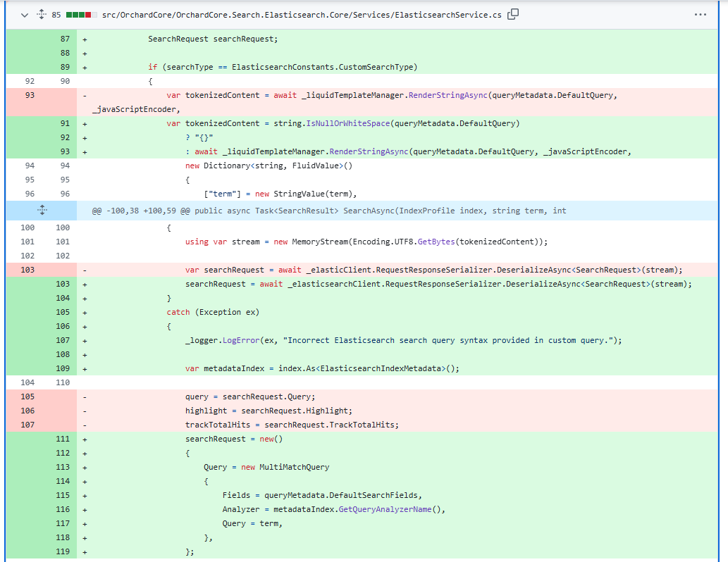The image size is (728, 562).
Task: Collapse the ElasticsearchService.cs diff with the chevron
Action: (x=25, y=13)
